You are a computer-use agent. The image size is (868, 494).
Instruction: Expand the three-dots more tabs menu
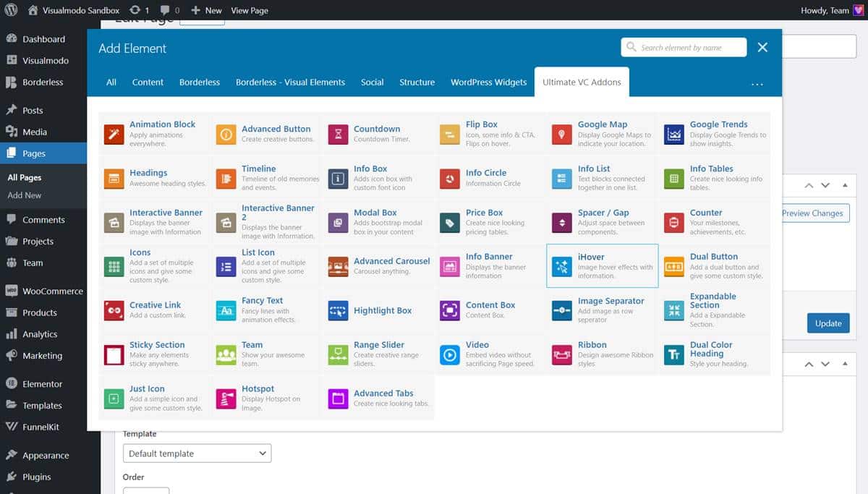coord(757,83)
